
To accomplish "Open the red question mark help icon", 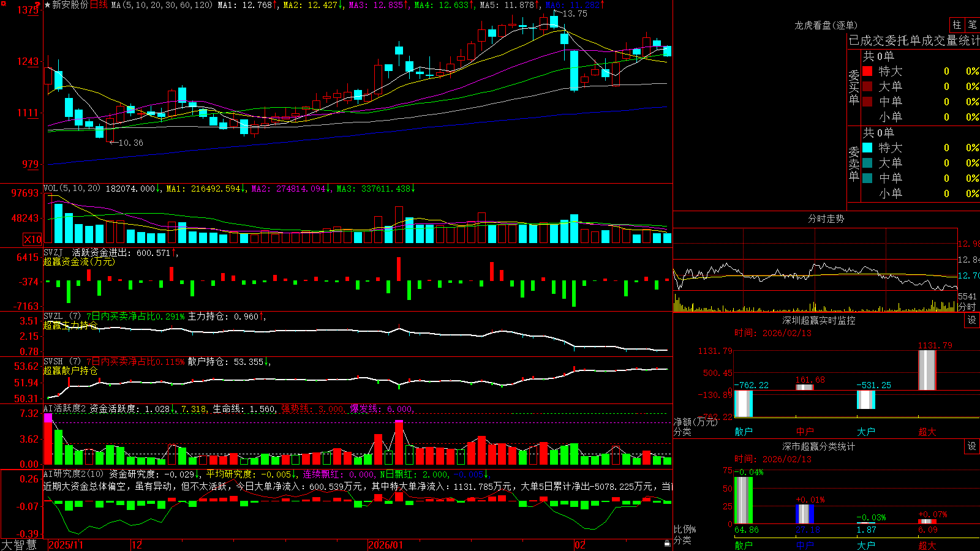I will (38, 5).
